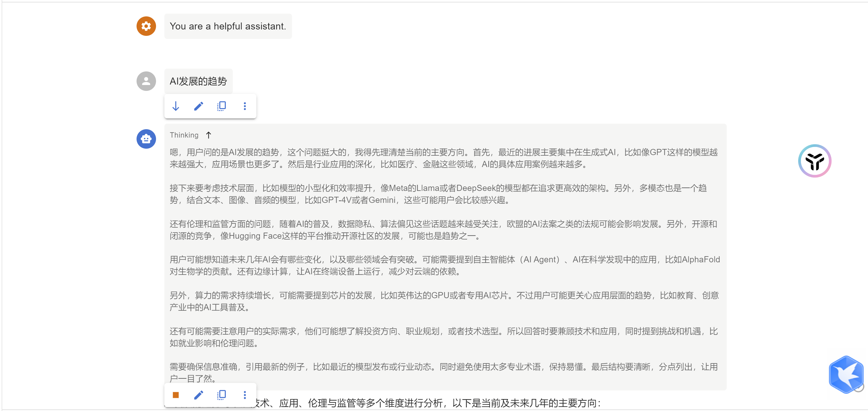Click the 'AI发展的趋势' user message bubble

point(198,81)
